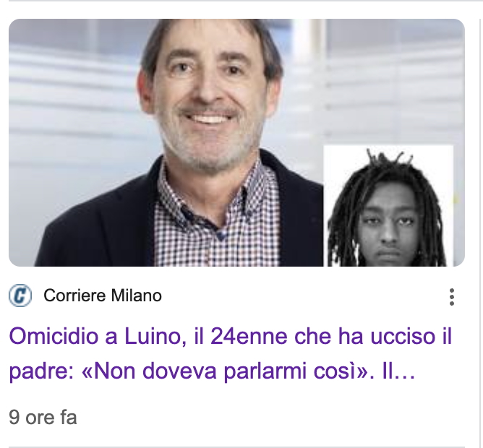
Task: Click the word 'Omicidio' starting the headline
Action: point(54,336)
